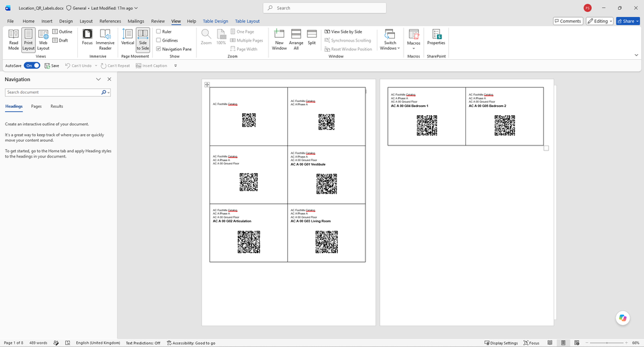Open Customize Quick Access Toolbar dropdown
This screenshot has height=347, width=644.
175,65
